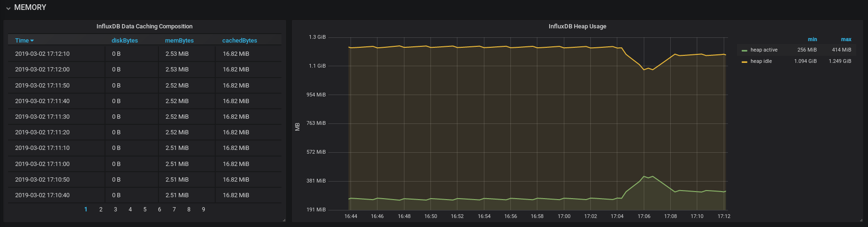This screenshot has height=227, width=868.
Task: Click the 1.3 GiB y-axis label
Action: pyautogui.click(x=317, y=37)
